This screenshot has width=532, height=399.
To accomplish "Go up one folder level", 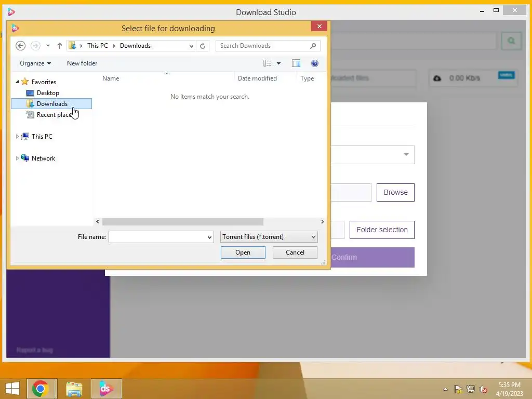I will 59,46.
